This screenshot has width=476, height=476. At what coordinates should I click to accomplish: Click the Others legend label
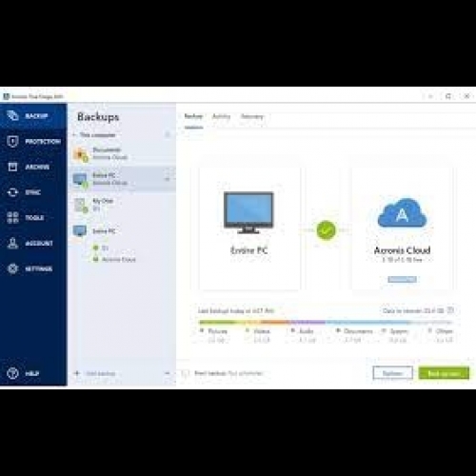[x=445, y=331]
